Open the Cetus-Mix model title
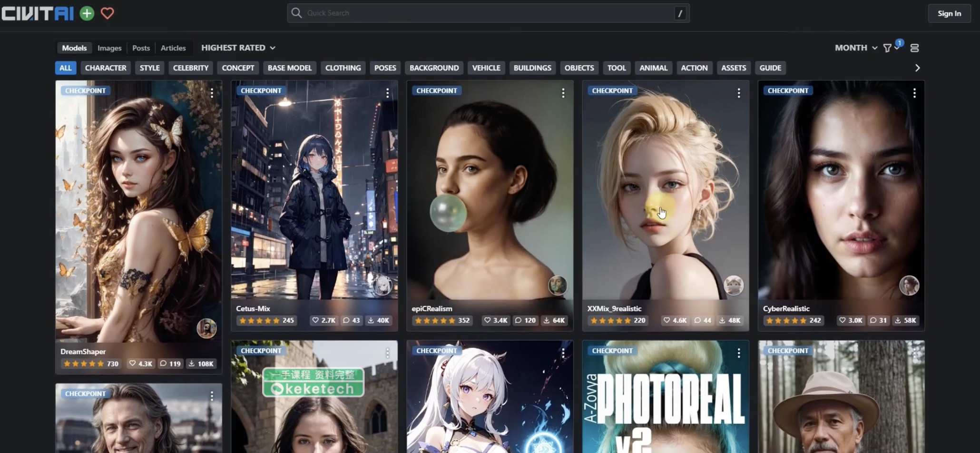This screenshot has height=453, width=980. 253,308
